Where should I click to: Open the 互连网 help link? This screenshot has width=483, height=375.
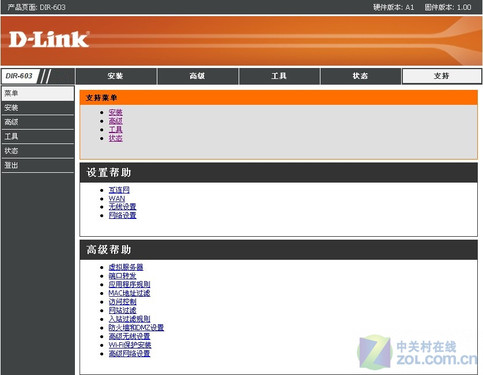(119, 190)
